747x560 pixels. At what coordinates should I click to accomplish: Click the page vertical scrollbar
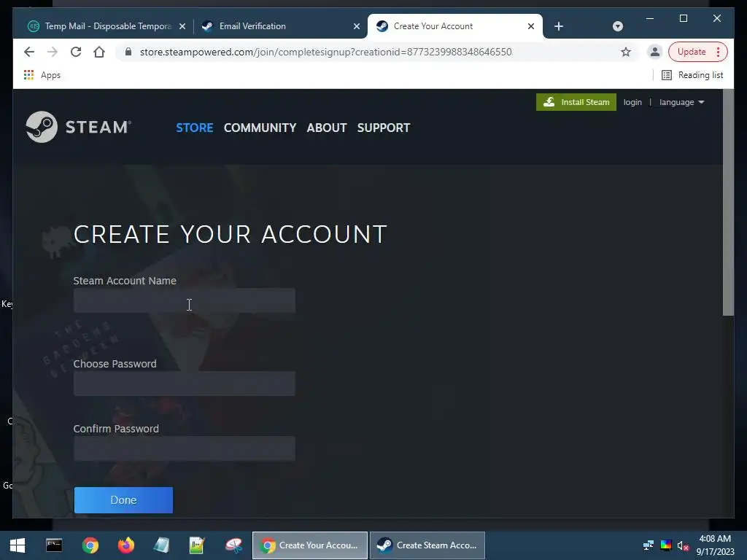tap(728, 203)
